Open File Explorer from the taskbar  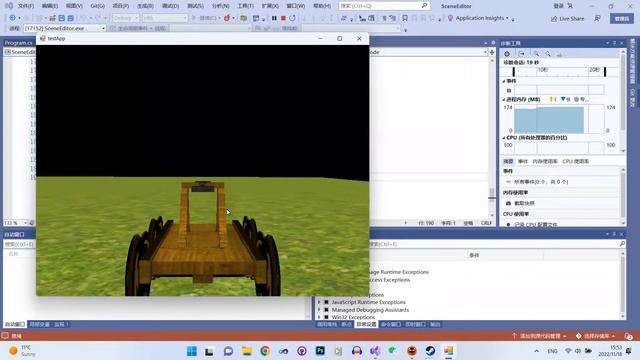pos(247,351)
